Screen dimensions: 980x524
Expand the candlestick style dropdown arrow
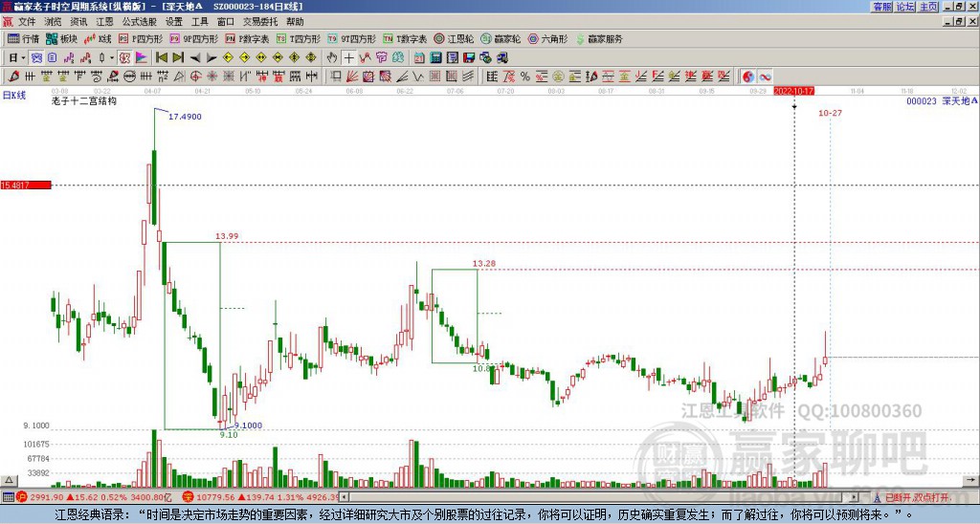tap(112, 58)
